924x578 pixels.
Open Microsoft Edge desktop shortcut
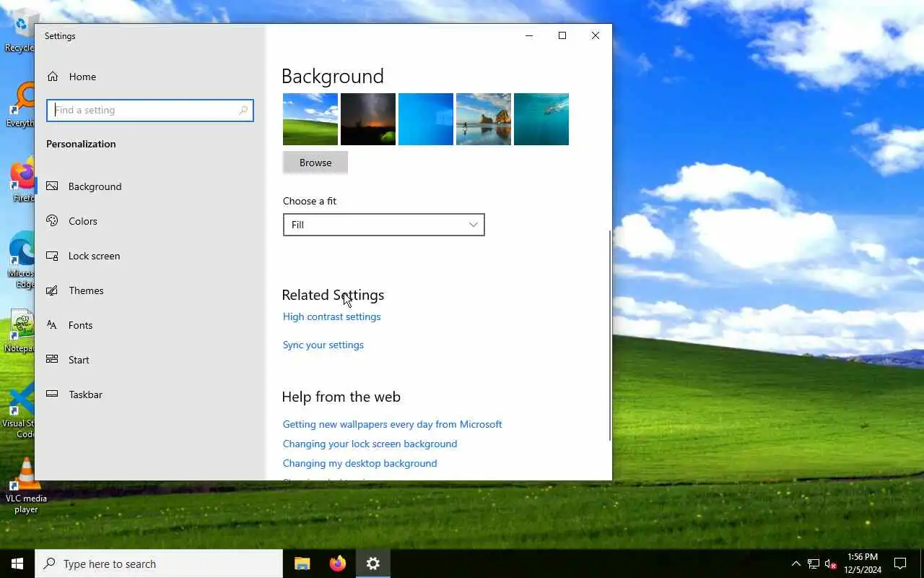point(20,260)
